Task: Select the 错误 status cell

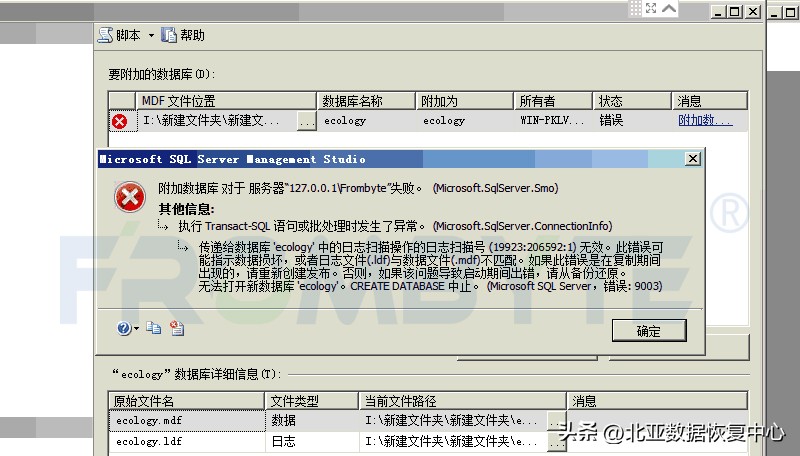Action: pyautogui.click(x=632, y=121)
